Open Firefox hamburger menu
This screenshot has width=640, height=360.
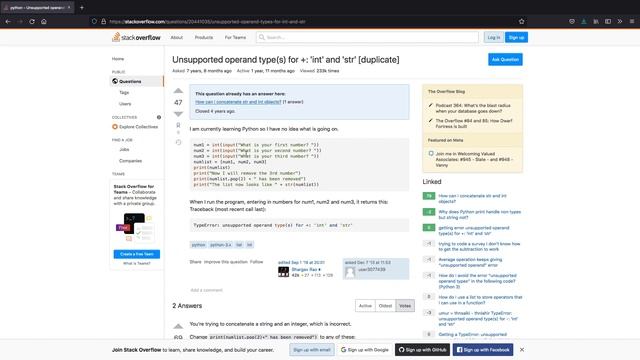(631, 21)
